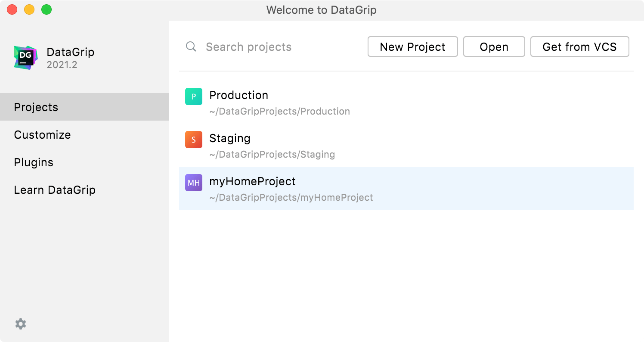This screenshot has width=644, height=342.
Task: Minimize the window using yellow button
Action: tap(29, 9)
